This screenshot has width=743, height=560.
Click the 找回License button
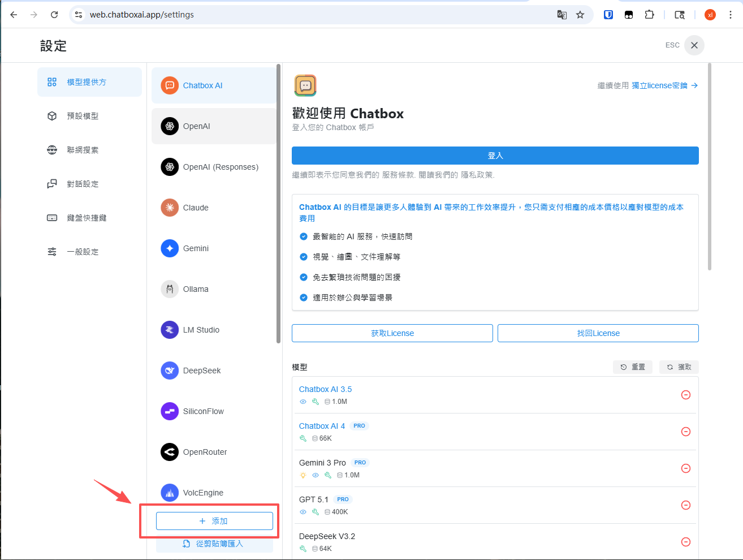pos(598,333)
